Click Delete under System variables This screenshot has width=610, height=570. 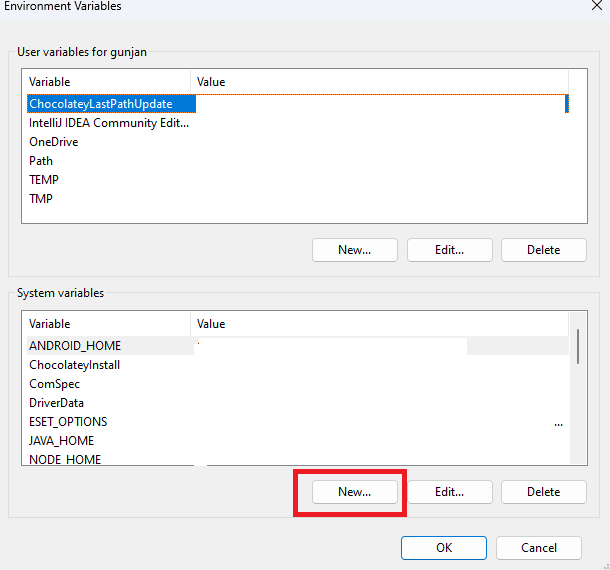[x=543, y=492]
